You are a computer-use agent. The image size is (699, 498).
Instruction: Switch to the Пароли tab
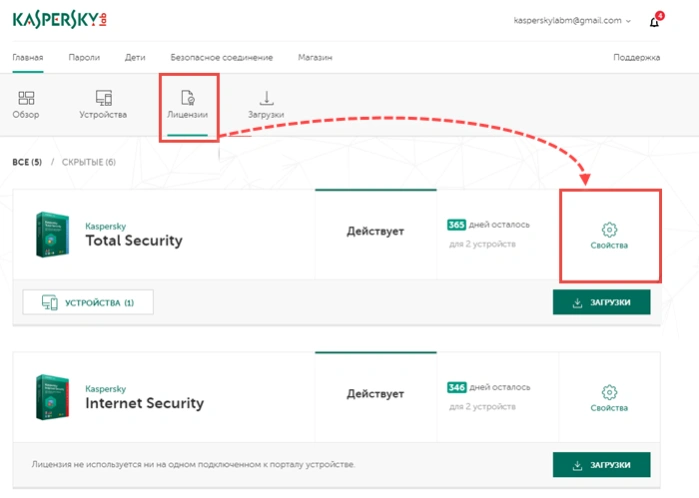point(84,58)
